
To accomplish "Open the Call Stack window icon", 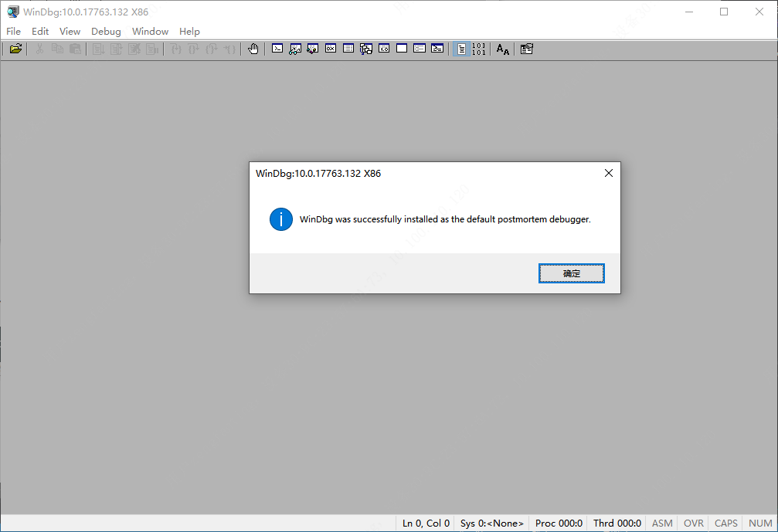I will [366, 49].
